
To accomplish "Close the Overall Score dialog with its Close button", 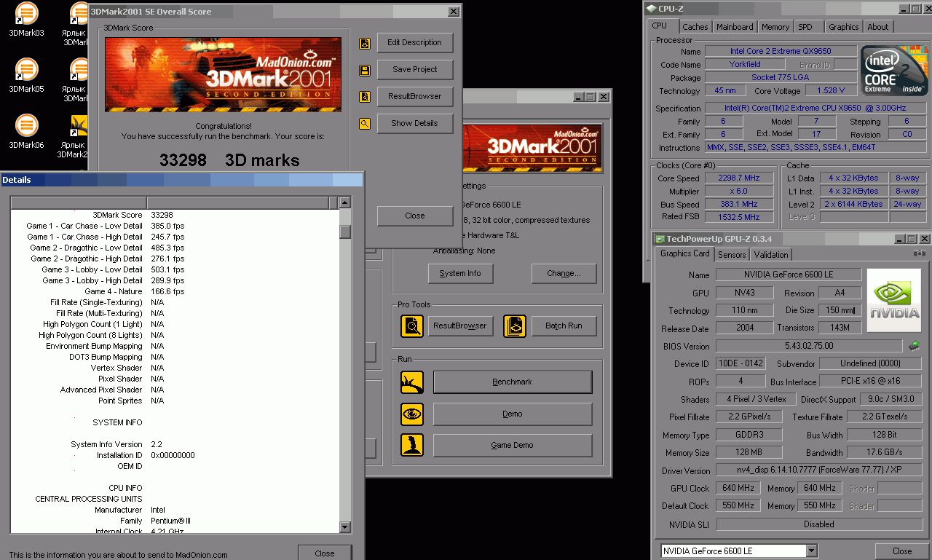I will (x=415, y=216).
